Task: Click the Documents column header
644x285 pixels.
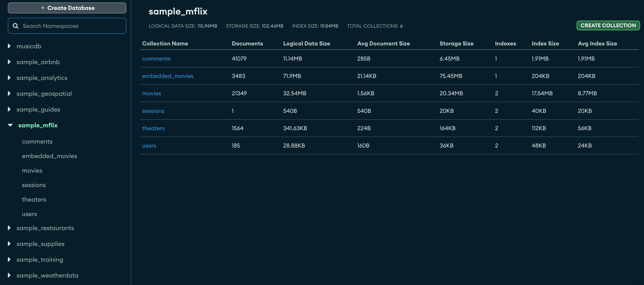Action: (247, 43)
